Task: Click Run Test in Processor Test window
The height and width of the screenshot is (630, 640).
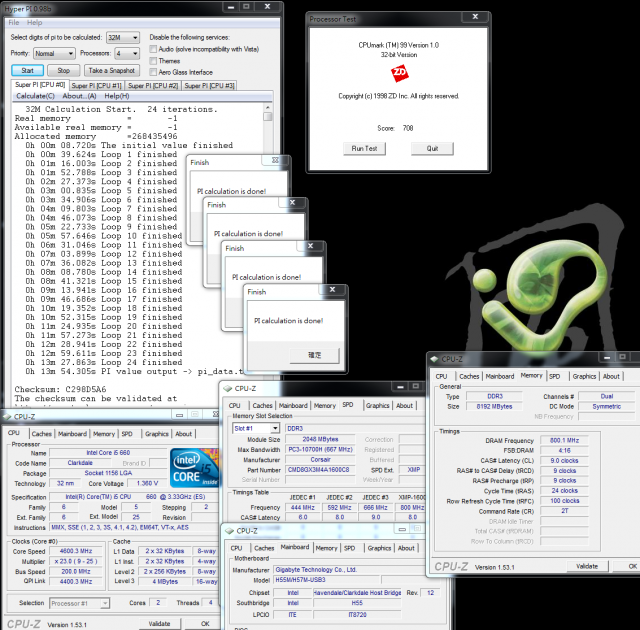Action: 364,149
